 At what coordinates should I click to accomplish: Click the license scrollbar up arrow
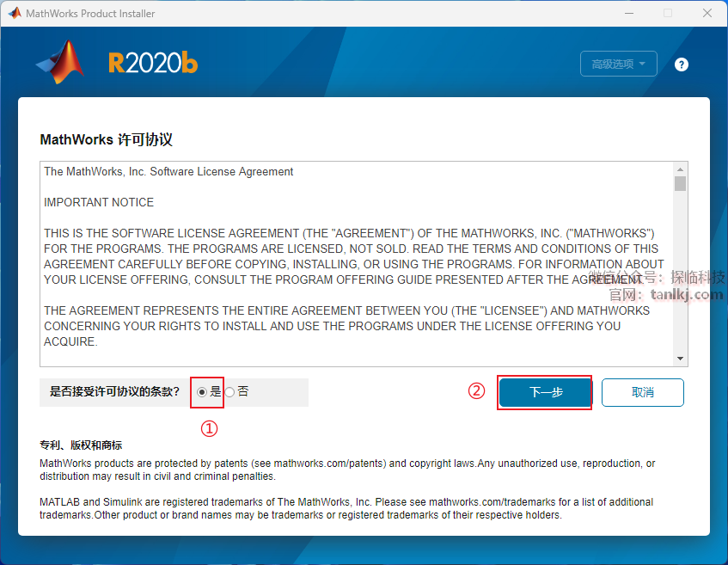pos(680,169)
